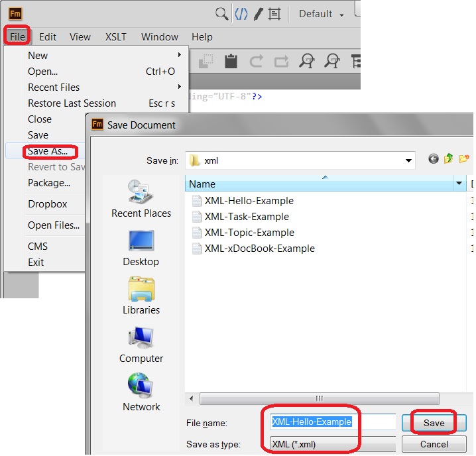The image size is (476, 456).
Task: Click the Back navigation icon in dialog
Action: (x=433, y=158)
